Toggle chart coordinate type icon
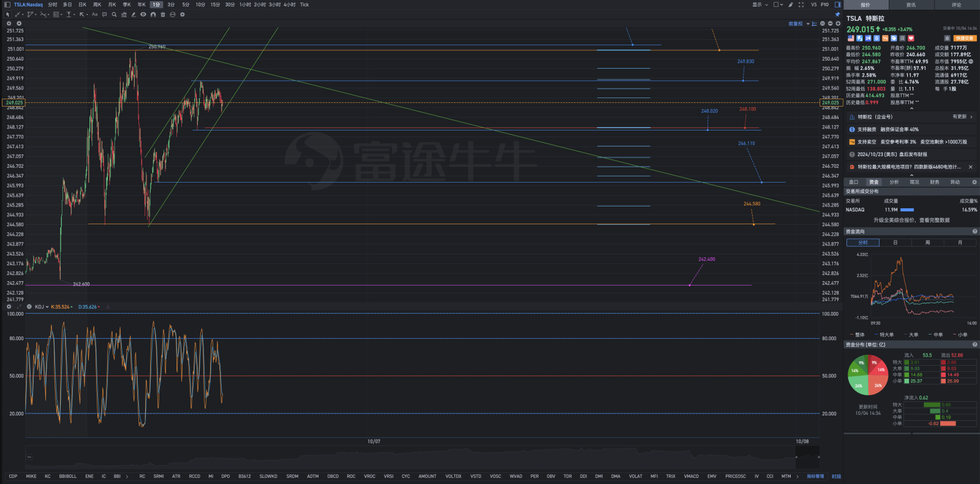980x484 pixels. coord(815,23)
